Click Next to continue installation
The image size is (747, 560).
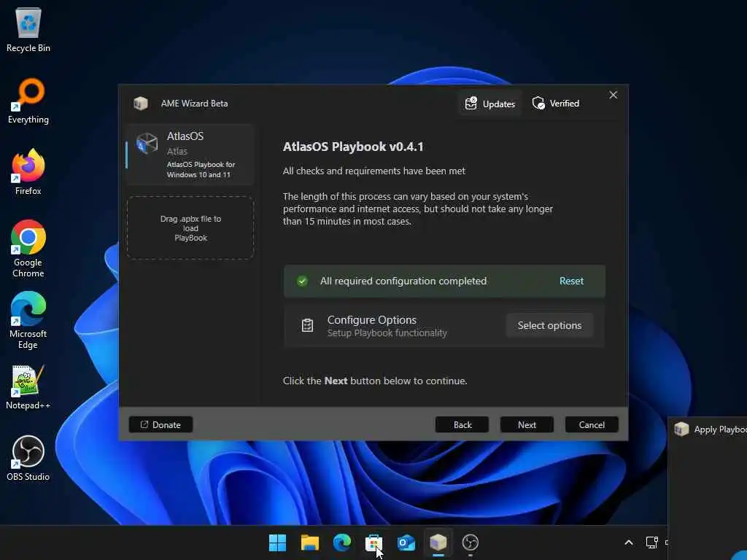(x=527, y=425)
